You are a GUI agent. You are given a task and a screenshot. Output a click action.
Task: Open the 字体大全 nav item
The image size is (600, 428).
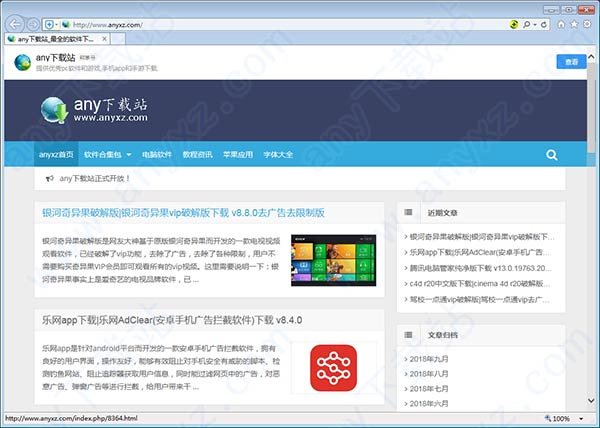(278, 155)
